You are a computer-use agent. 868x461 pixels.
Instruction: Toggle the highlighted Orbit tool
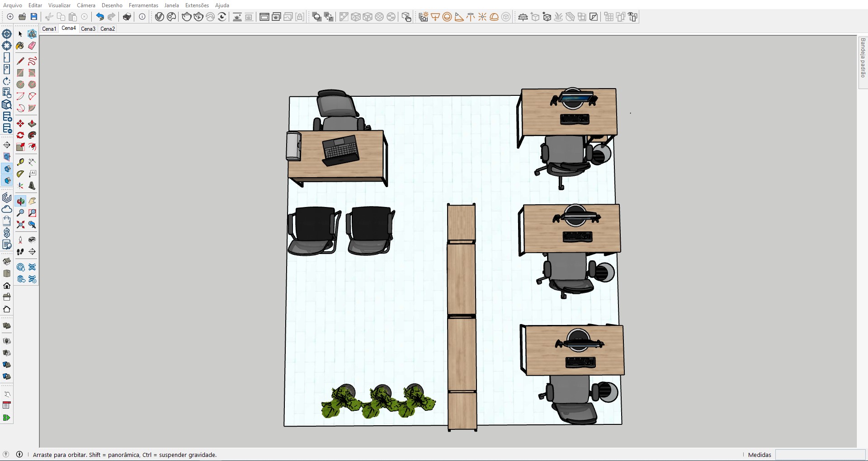(21, 201)
